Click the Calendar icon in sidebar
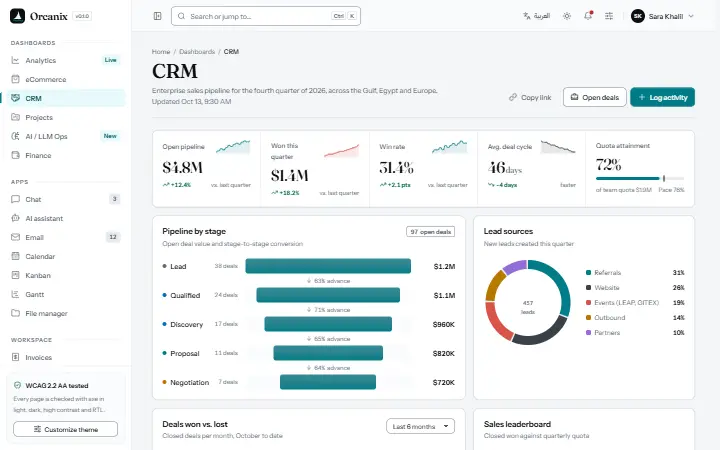 (15, 256)
